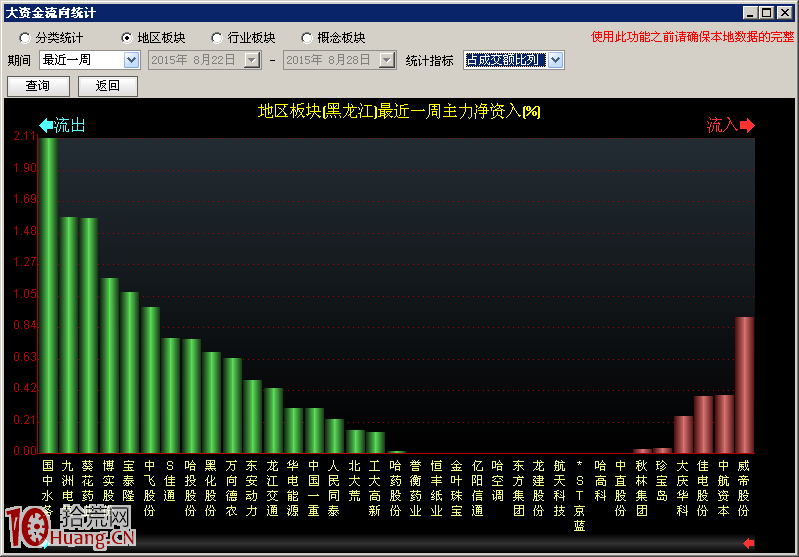The image size is (799, 557).
Task: Click the 工大高新 axis label
Action: [375, 488]
